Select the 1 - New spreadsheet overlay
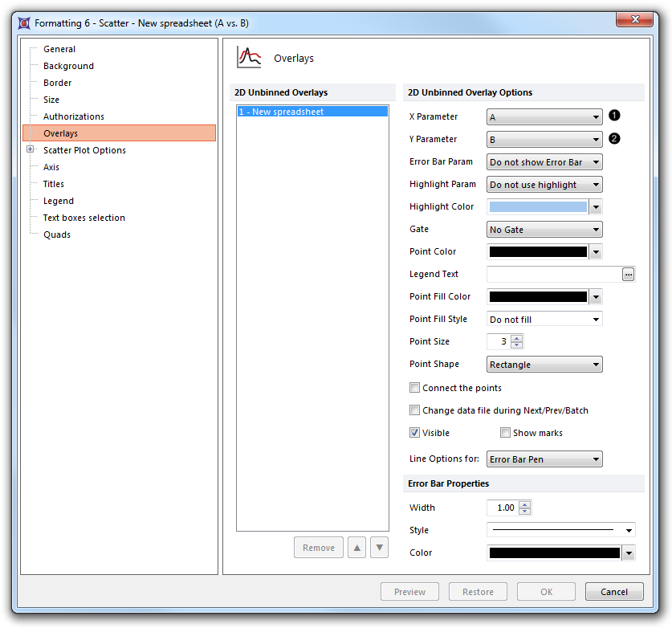This screenshot has width=672, height=628. pos(281,112)
